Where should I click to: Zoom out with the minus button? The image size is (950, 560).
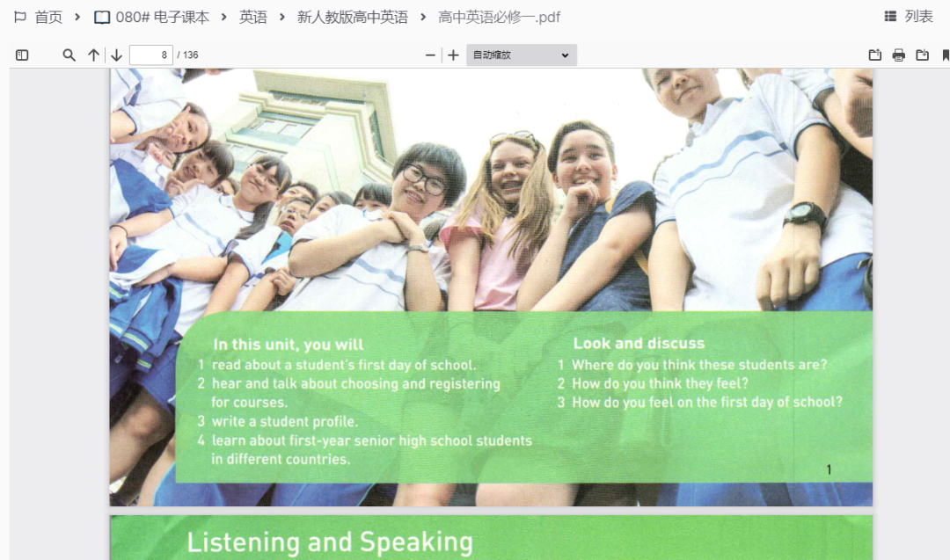tap(430, 55)
